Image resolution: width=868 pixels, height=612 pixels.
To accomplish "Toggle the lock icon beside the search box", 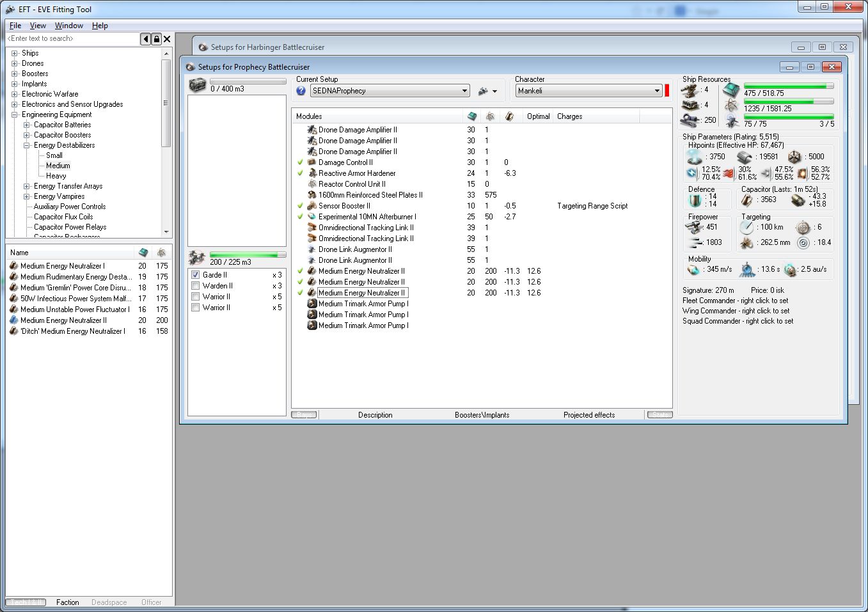I will tap(156, 39).
